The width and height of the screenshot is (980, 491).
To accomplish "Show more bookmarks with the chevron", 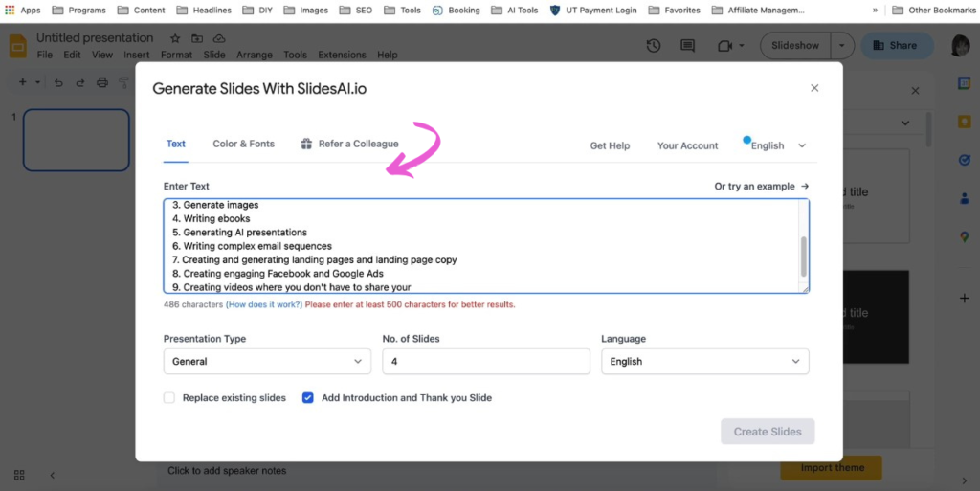I will click(x=875, y=10).
